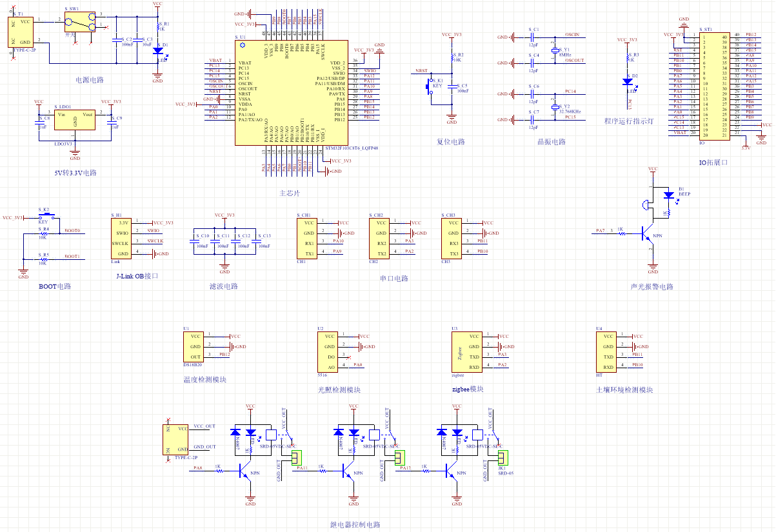The width and height of the screenshot is (776, 532).
Task: Click the B1 BEEP buzzer LED symbol
Action: pos(668,195)
